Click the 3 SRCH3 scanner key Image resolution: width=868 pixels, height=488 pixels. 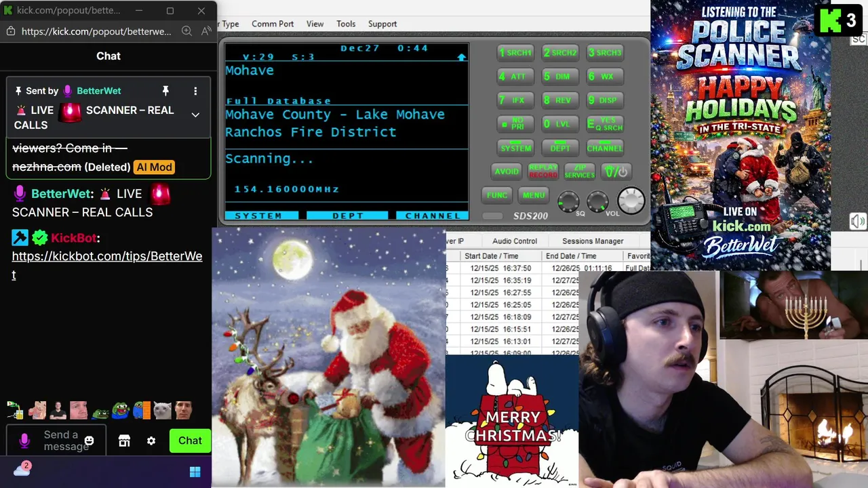point(605,53)
